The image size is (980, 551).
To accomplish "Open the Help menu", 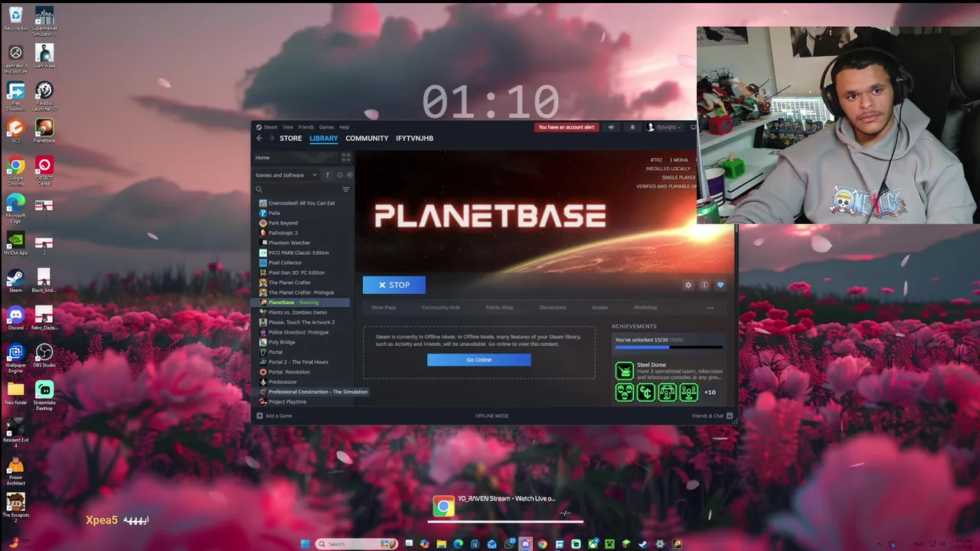I will pos(345,127).
